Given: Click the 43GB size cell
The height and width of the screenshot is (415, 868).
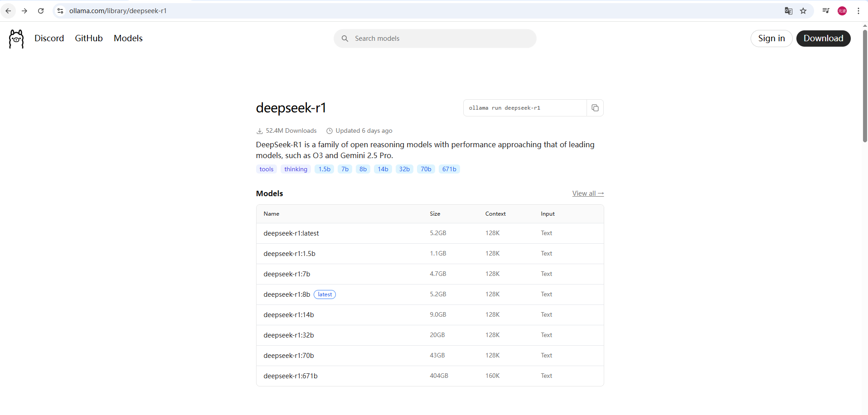Looking at the screenshot, I should coord(437,356).
